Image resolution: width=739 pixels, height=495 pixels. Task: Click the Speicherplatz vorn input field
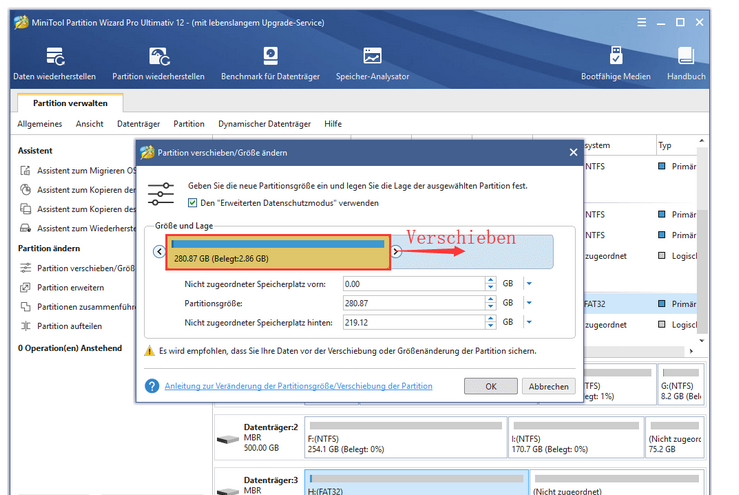coord(414,284)
